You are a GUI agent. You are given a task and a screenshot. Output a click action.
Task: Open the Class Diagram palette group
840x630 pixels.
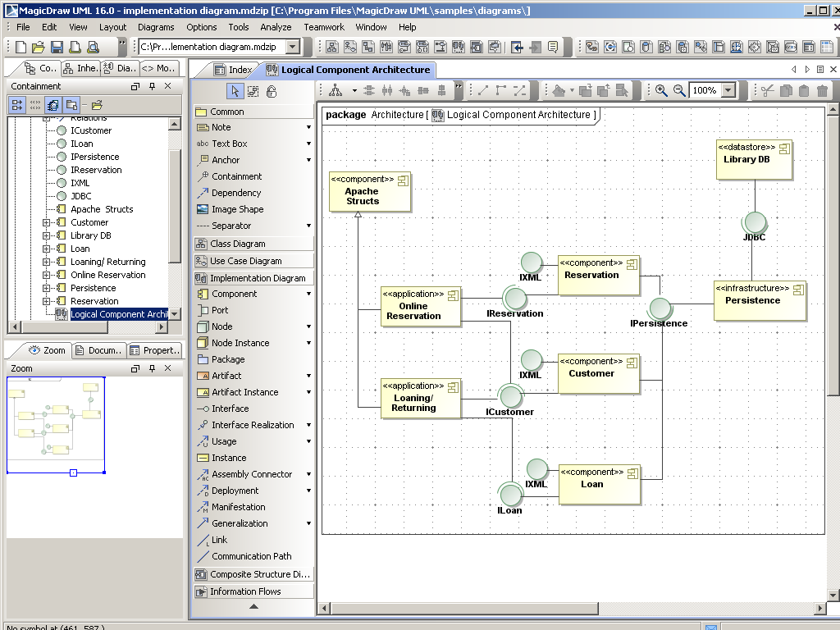pos(254,244)
